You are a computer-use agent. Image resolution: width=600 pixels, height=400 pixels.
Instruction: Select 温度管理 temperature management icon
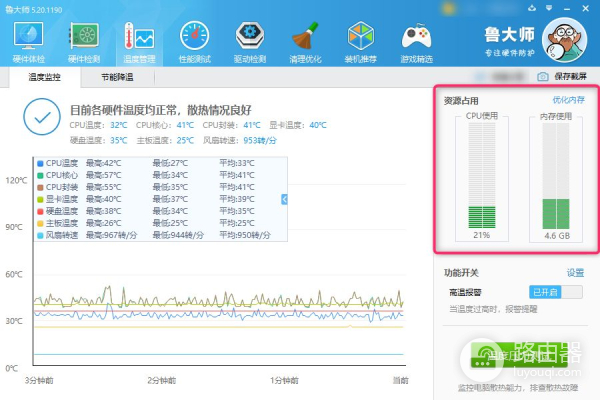pyautogui.click(x=139, y=36)
